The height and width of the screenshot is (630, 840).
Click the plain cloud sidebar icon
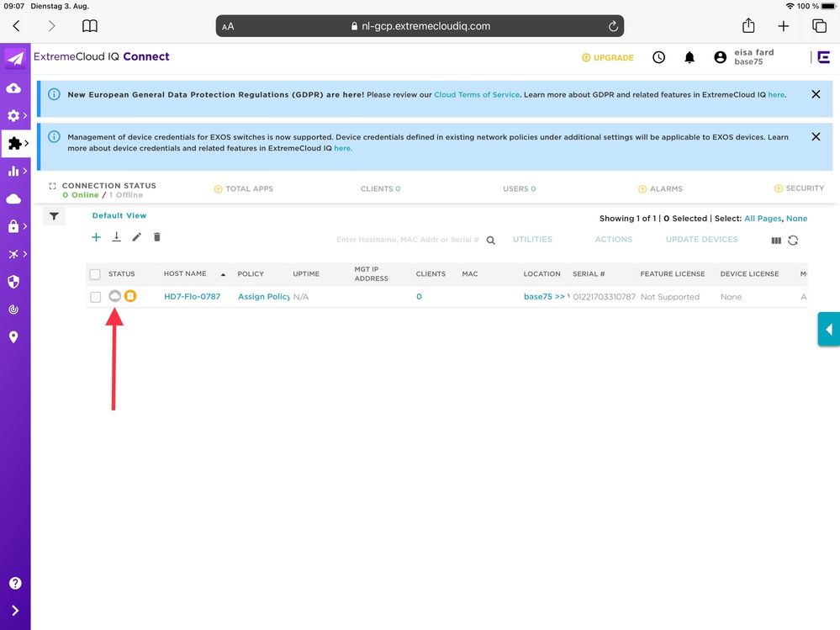[x=13, y=199]
